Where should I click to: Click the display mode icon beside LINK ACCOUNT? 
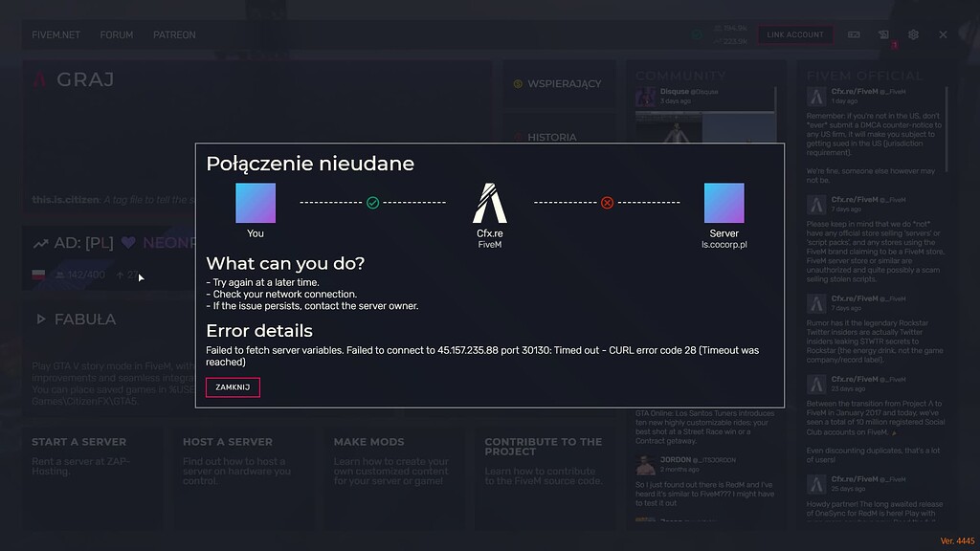coord(854,34)
